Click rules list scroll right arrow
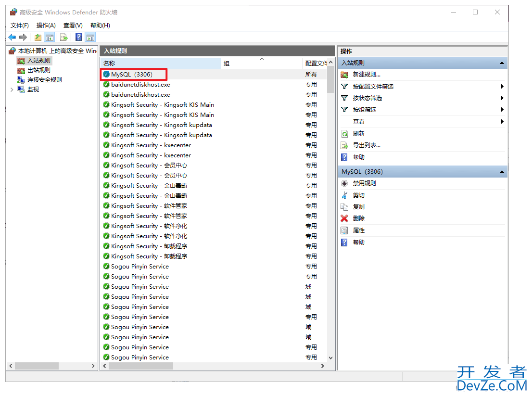This screenshot has height=396, width=532. 322,366
